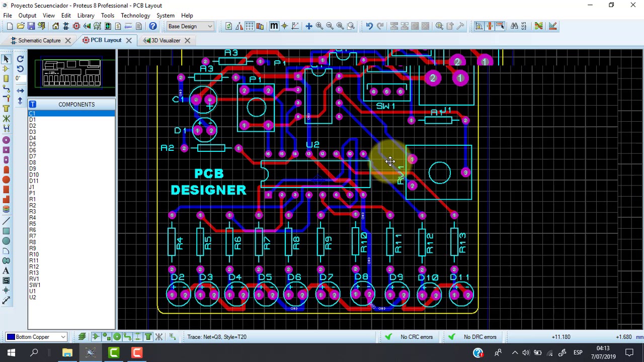The image size is (644, 362).
Task: Close the Schematic Capture tab
Action: (x=68, y=40)
